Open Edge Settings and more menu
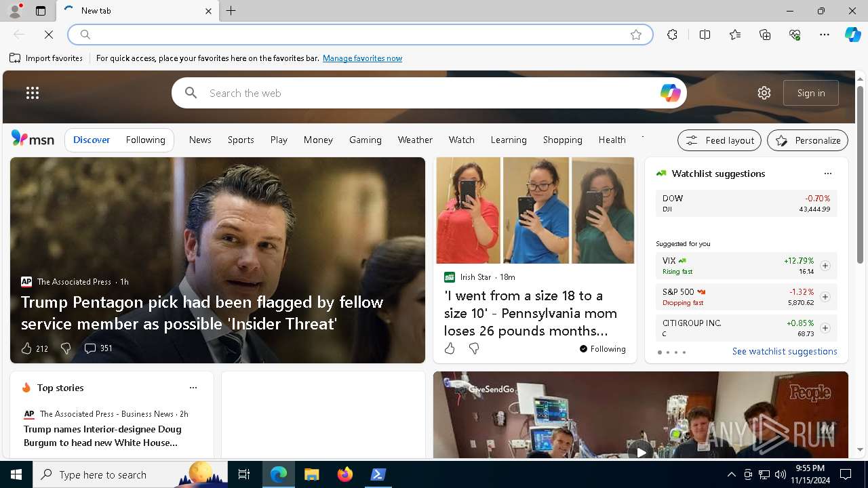 pos(825,35)
